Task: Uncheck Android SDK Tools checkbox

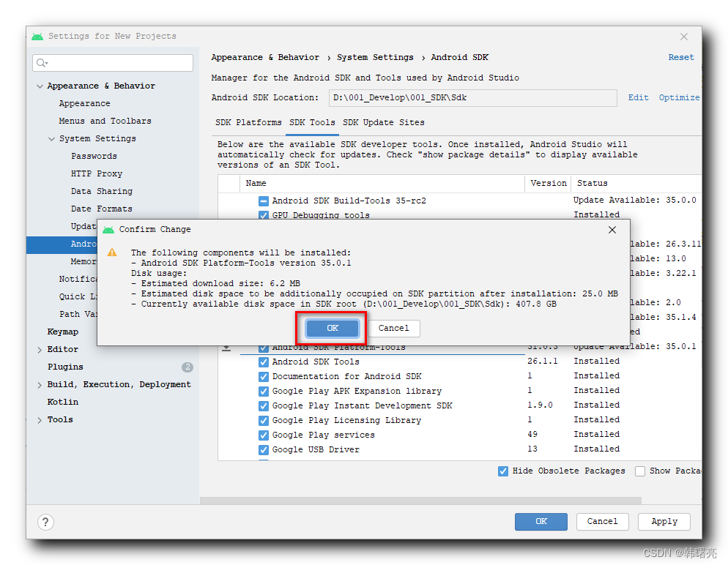Action: click(x=264, y=362)
